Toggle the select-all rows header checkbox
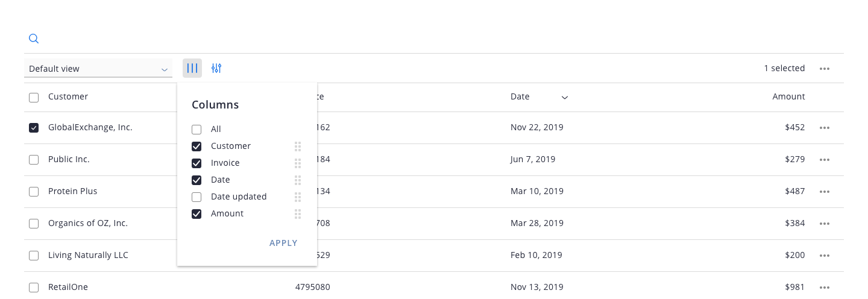The height and width of the screenshot is (299, 868). (x=34, y=98)
